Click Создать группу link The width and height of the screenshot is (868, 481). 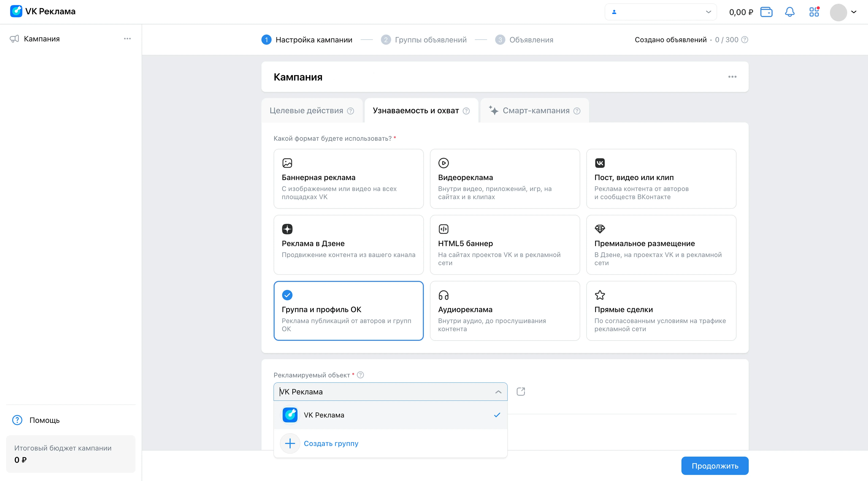pos(331,444)
